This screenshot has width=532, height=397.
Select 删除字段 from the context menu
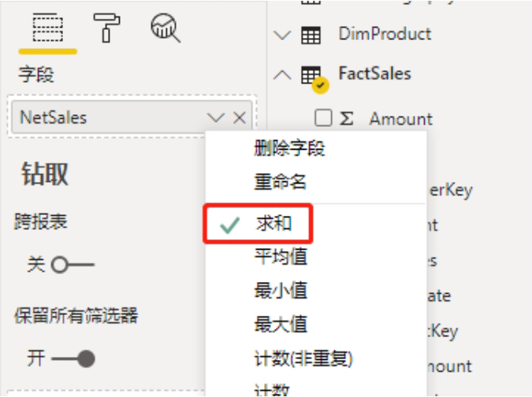tap(289, 148)
